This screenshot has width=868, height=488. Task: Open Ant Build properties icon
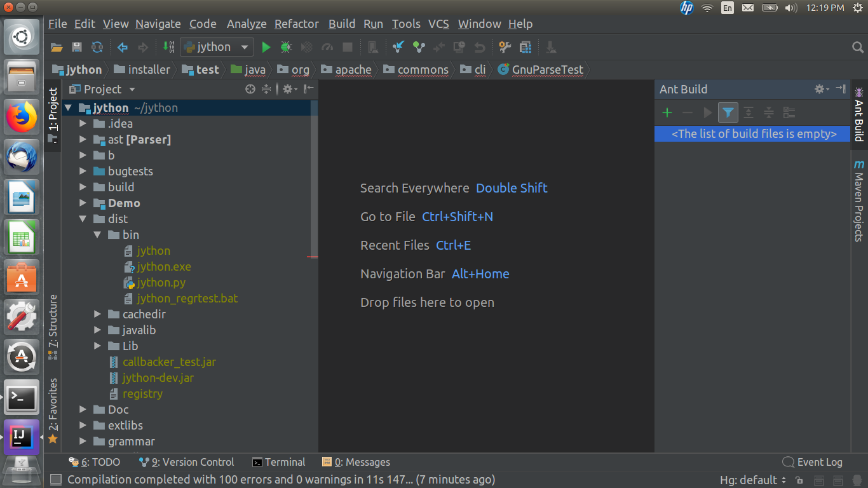tap(789, 113)
